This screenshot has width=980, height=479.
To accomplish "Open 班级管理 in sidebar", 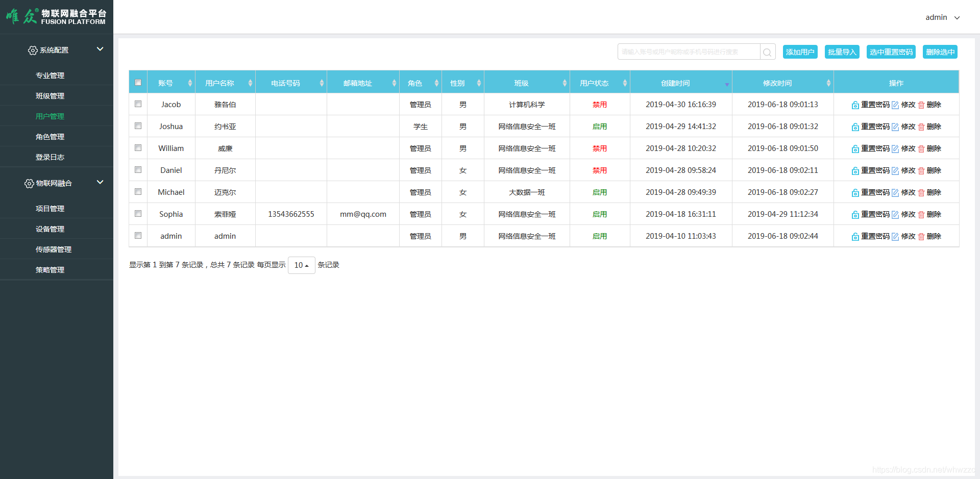I will pos(50,96).
